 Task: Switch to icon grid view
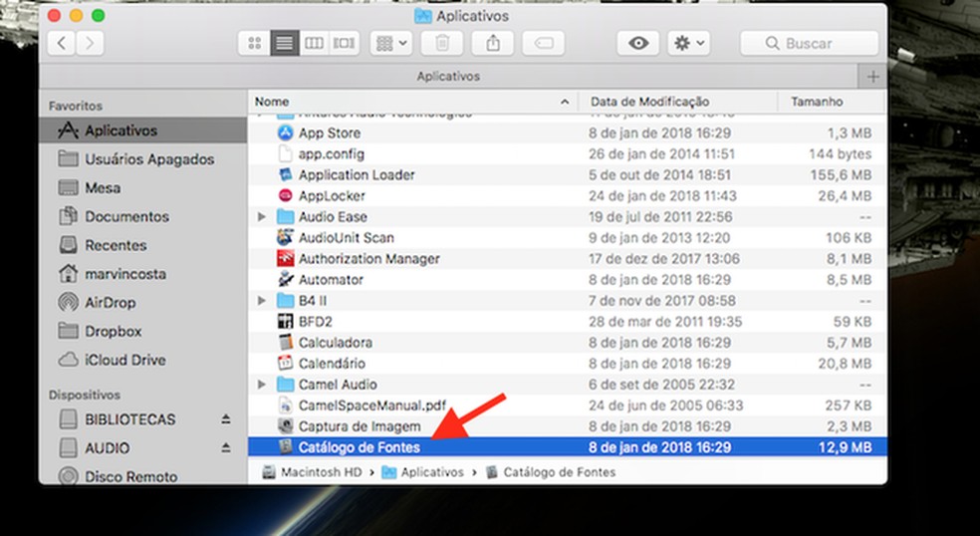(254, 43)
